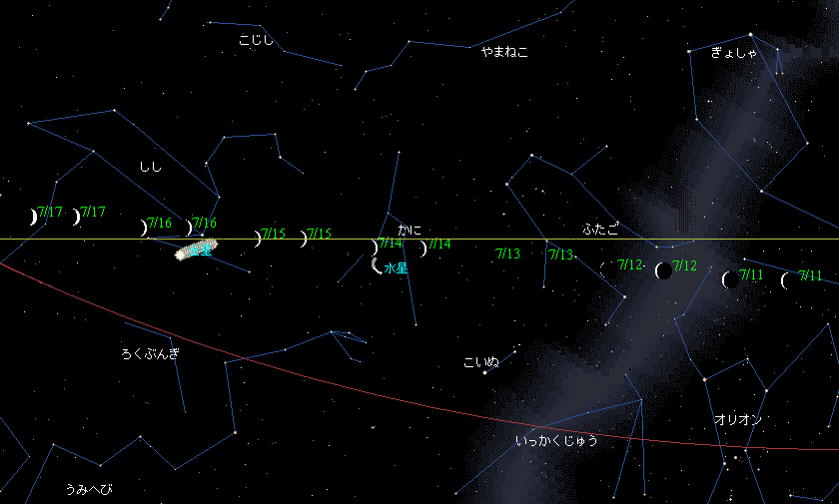
Task: Click the dark moon disc between 7/12 labels
Action: (x=661, y=270)
